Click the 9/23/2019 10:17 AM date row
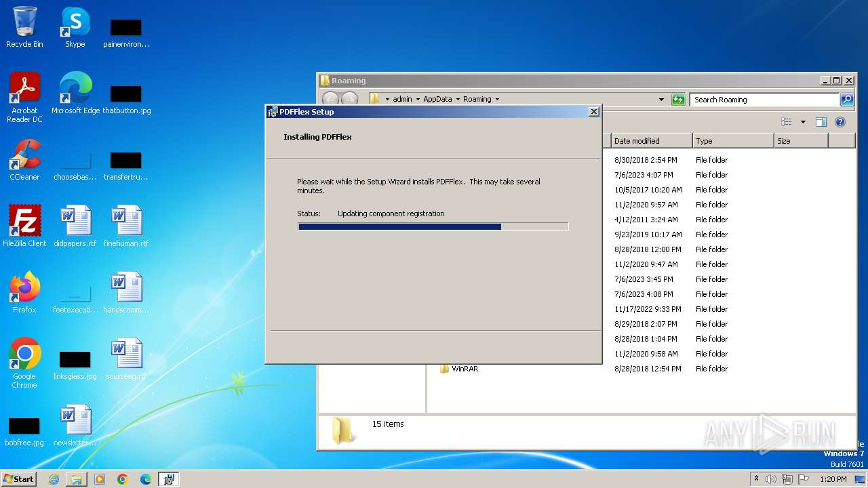 coord(648,235)
